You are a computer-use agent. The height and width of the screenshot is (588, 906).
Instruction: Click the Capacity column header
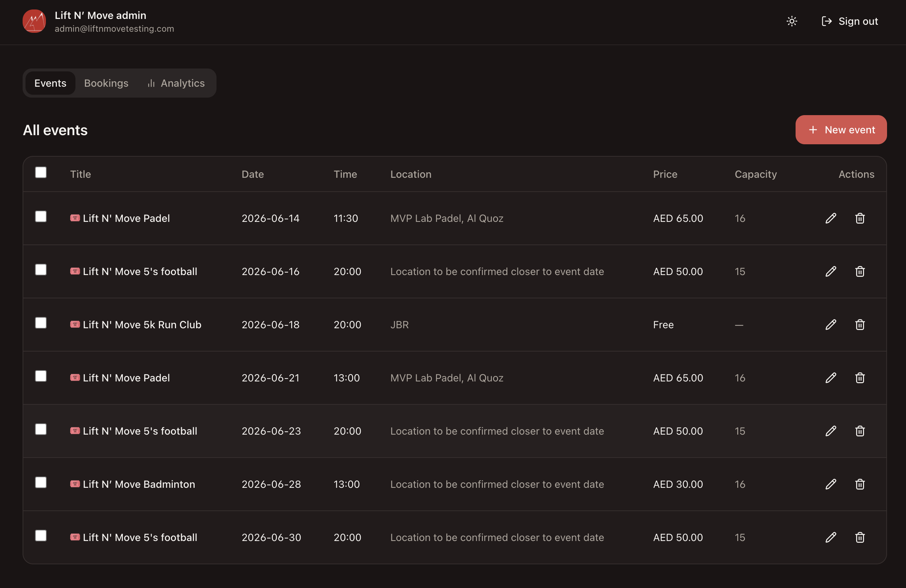pyautogui.click(x=755, y=174)
